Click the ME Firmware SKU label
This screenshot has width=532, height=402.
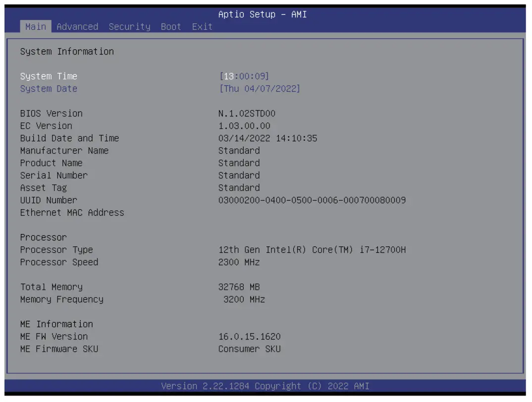coord(59,349)
